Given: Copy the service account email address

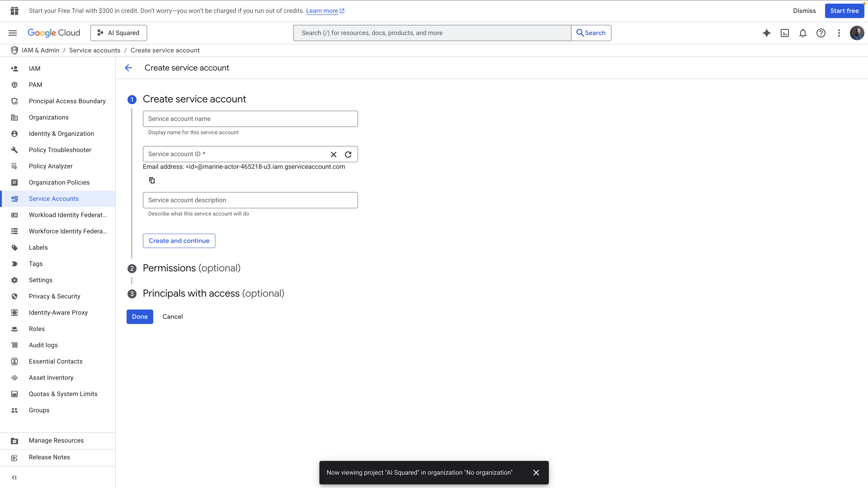Looking at the screenshot, I should (152, 180).
